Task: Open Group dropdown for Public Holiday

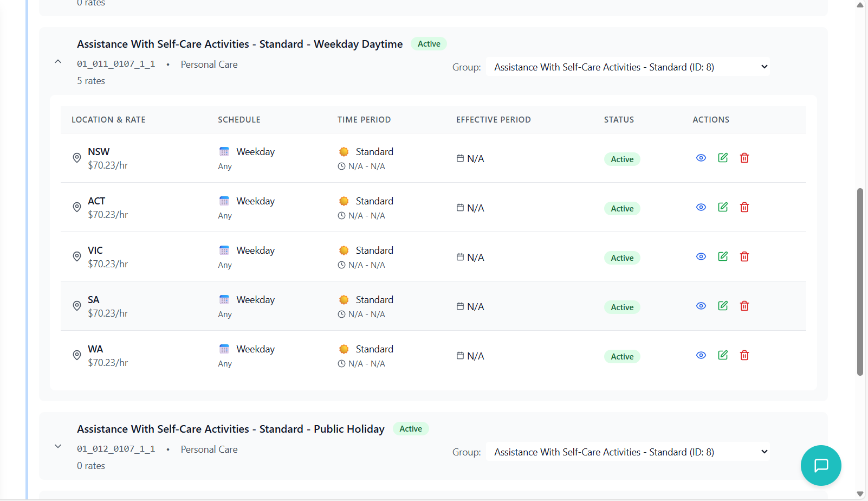Action: 628,452
